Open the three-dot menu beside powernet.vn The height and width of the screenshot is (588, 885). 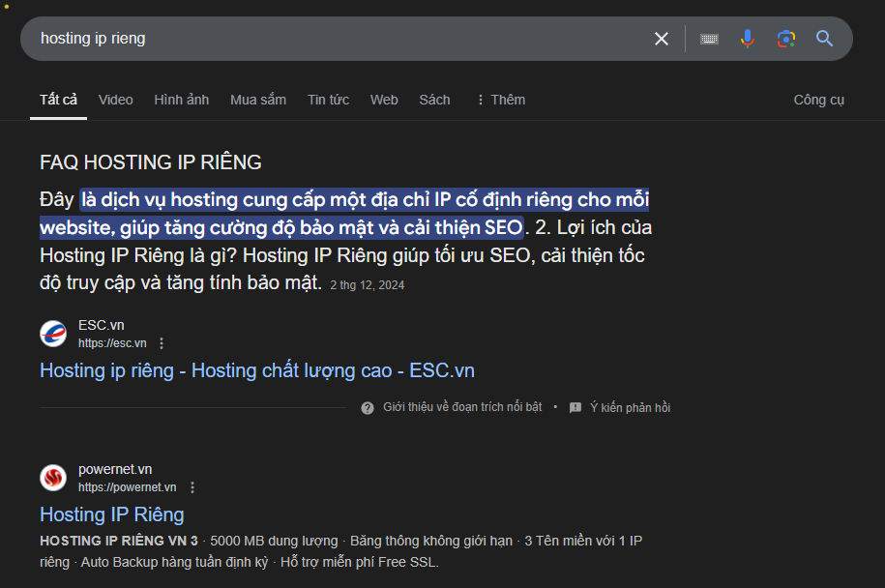point(192,487)
